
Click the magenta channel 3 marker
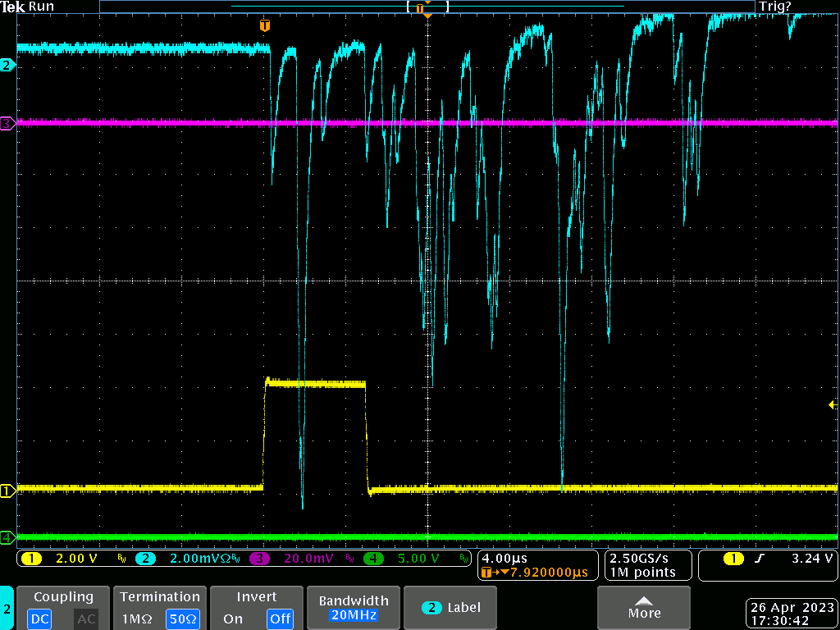coord(7,124)
